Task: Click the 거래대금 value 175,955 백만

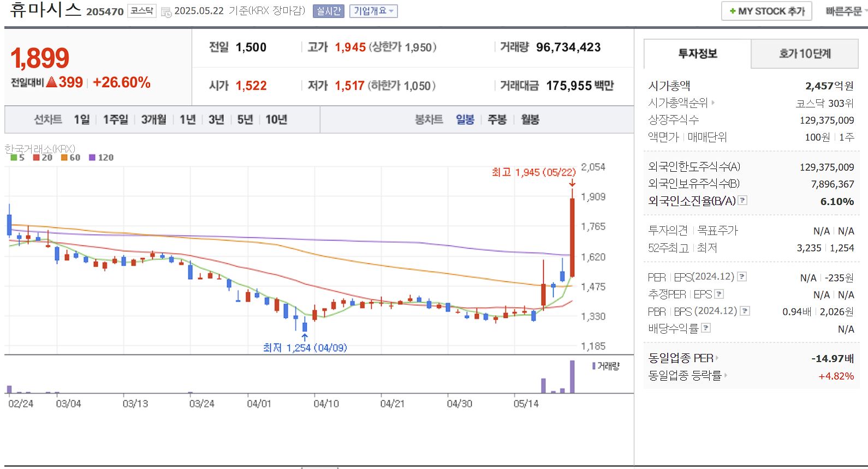Action: tap(580, 86)
